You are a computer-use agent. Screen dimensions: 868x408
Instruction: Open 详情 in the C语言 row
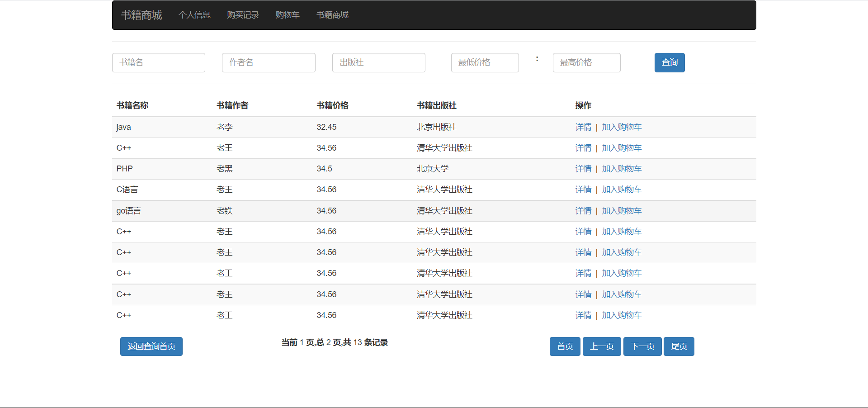pyautogui.click(x=583, y=190)
